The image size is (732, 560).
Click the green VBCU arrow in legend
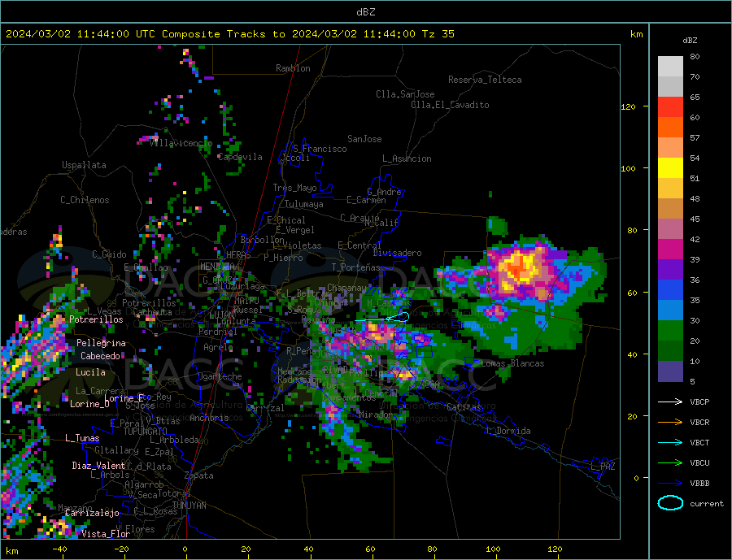point(670,463)
